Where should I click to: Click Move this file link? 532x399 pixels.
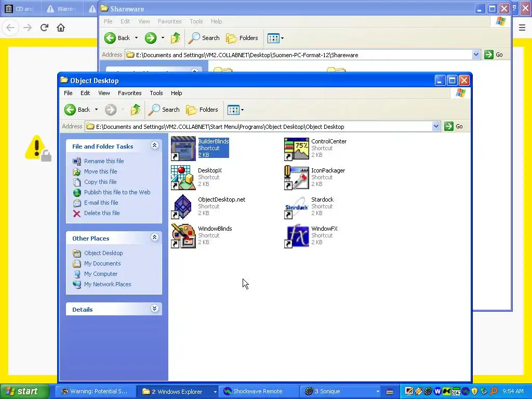tap(100, 171)
